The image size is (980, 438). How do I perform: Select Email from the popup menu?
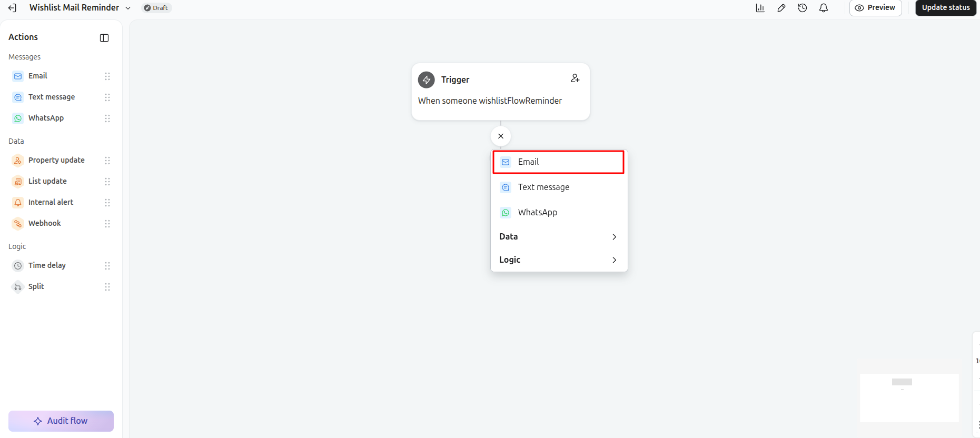(559, 162)
